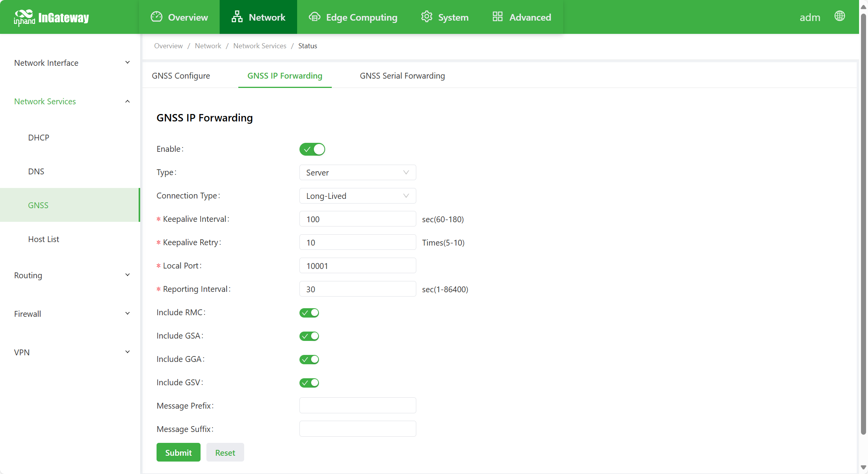Click the Edge Computing cloud icon
Viewport: 868px width, 474px height.
(314, 17)
